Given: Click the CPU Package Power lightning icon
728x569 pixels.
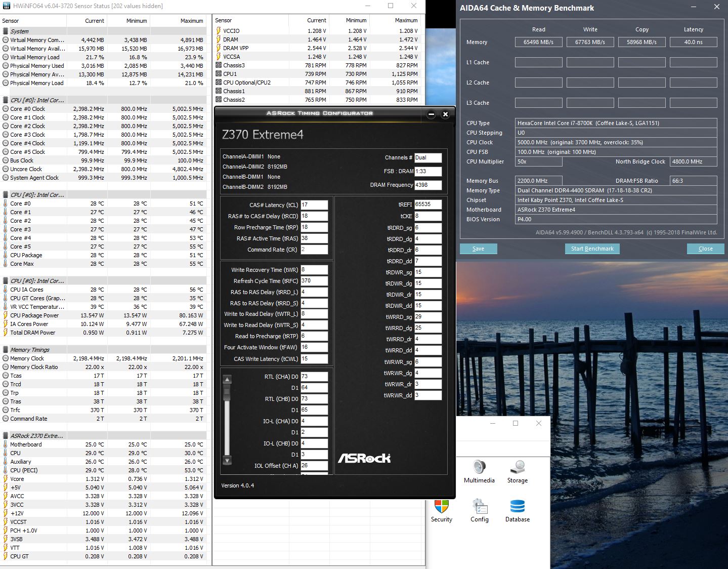Looking at the screenshot, I should (x=6, y=315).
